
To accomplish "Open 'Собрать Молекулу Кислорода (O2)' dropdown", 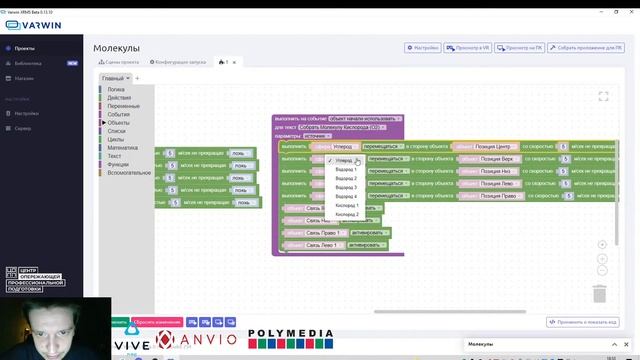I will point(342,127).
